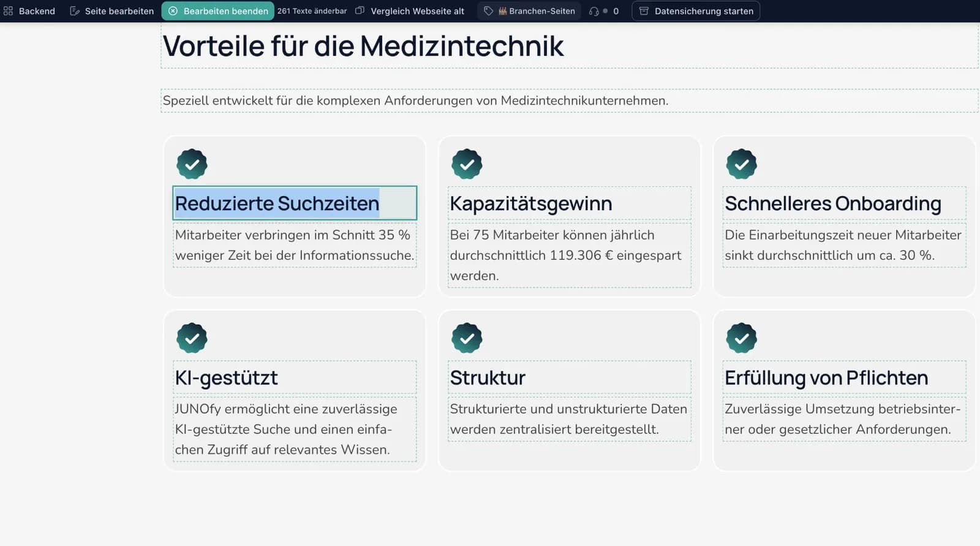
Task: Click the paragraph starting 'JUNOfy ermöglicht'
Action: [295, 429]
